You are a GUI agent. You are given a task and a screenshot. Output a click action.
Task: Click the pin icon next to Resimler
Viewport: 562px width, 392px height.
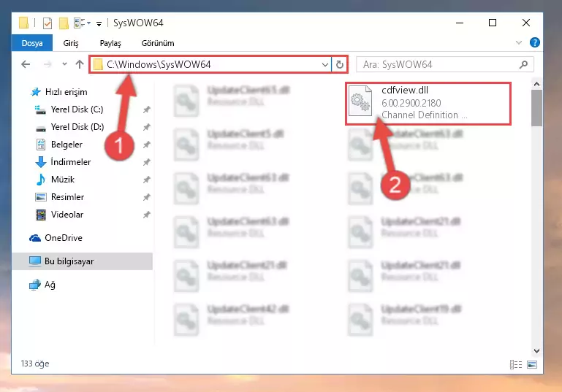point(147,197)
